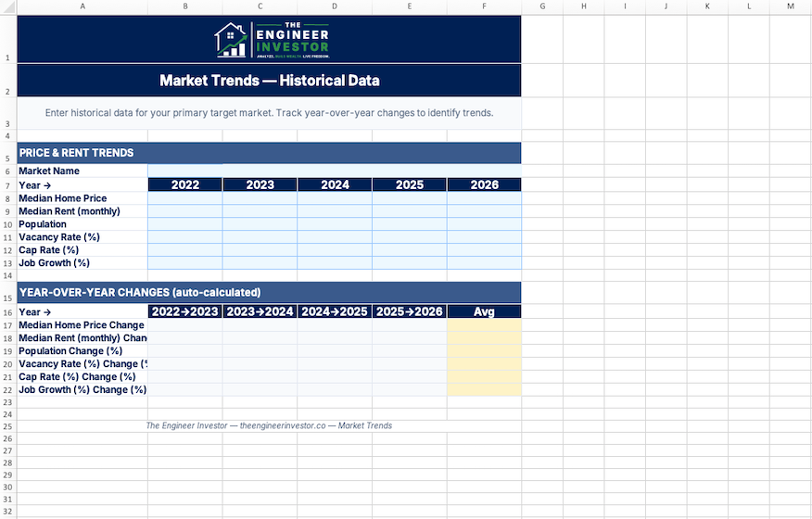Select row 16 header
The width and height of the screenshot is (812, 519).
point(7,312)
